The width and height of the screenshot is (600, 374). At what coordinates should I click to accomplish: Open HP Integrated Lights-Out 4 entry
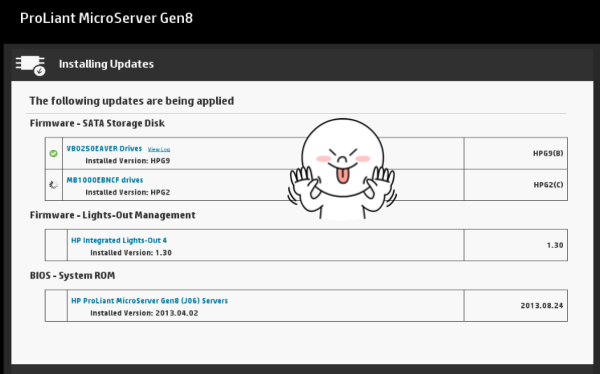click(119, 240)
